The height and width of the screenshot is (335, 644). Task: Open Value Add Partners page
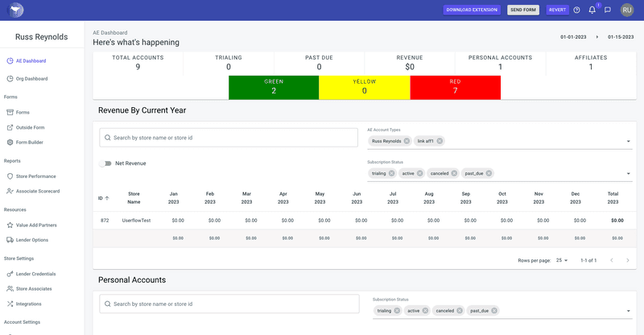(36, 225)
